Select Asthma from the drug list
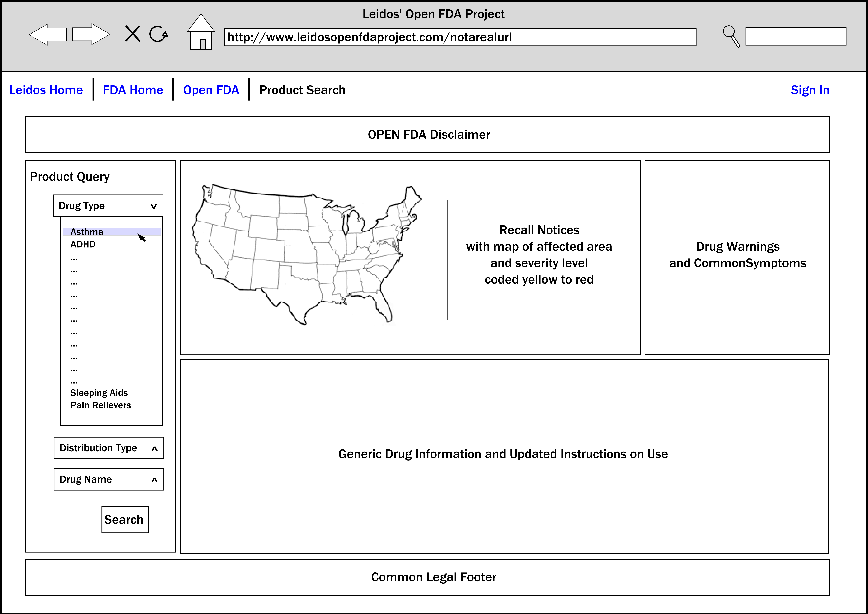The image size is (868, 614). pyautogui.click(x=87, y=232)
